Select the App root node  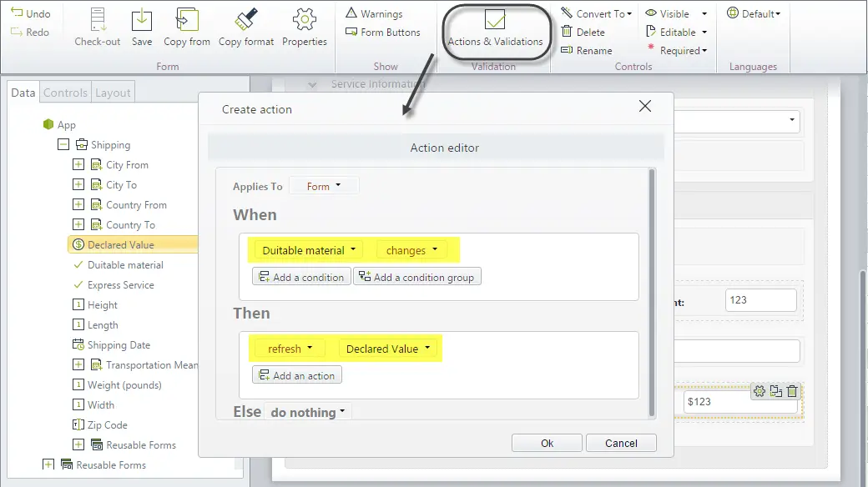click(x=59, y=124)
